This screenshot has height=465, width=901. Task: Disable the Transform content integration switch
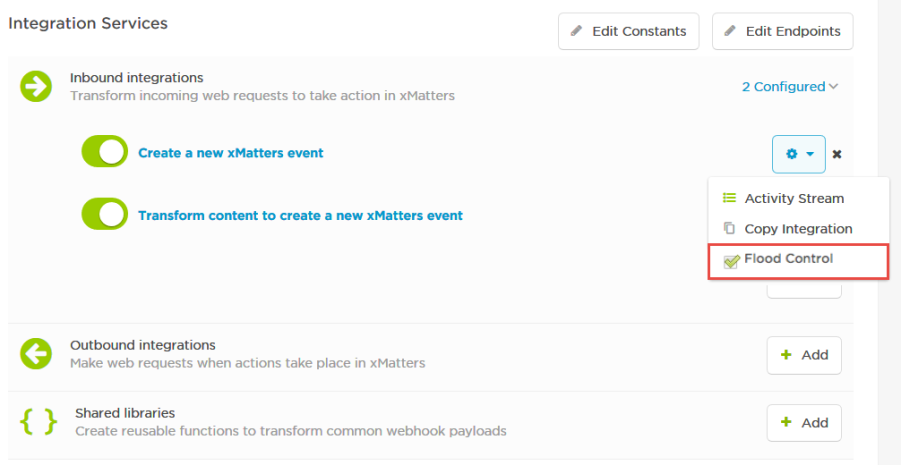(x=105, y=214)
